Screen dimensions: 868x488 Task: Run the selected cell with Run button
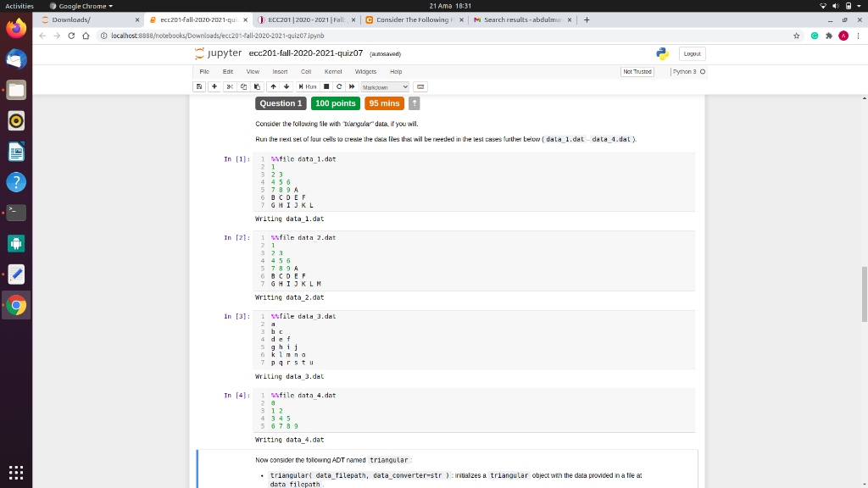coord(307,86)
